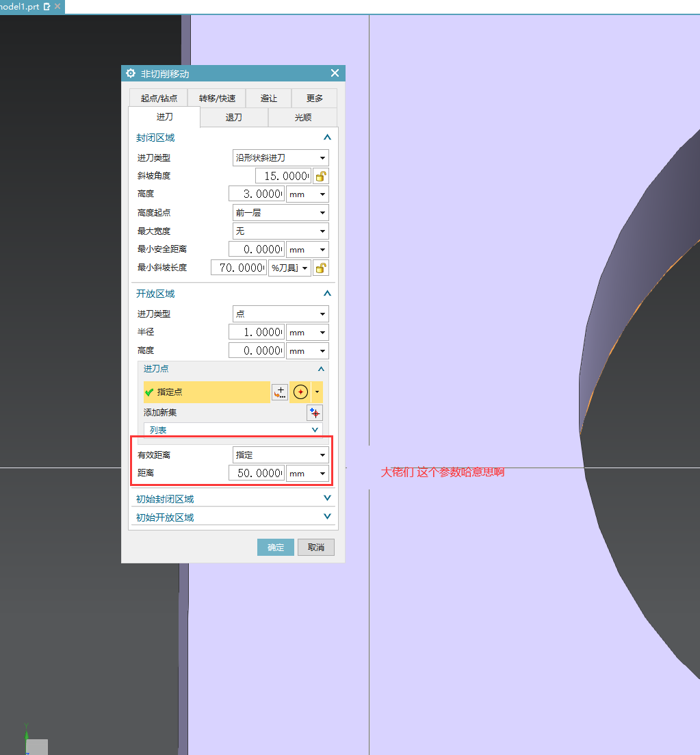Screen dimensions: 700x755
Task: Open point type dropdown arrow beside 指定点
Action: click(317, 392)
